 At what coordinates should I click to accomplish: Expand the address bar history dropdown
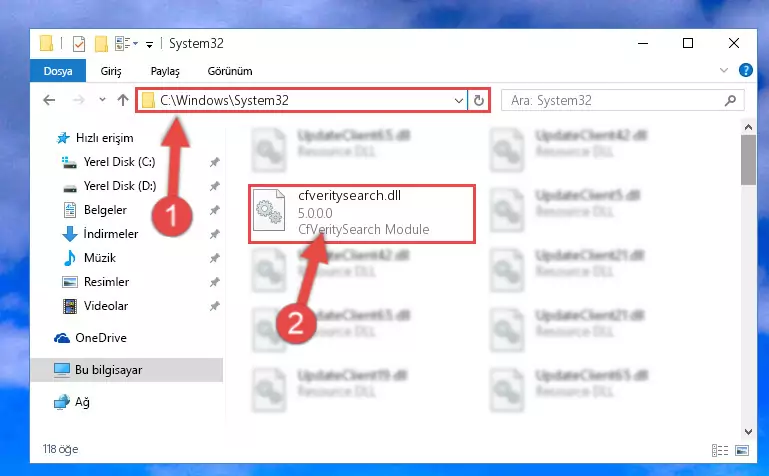coord(459,101)
